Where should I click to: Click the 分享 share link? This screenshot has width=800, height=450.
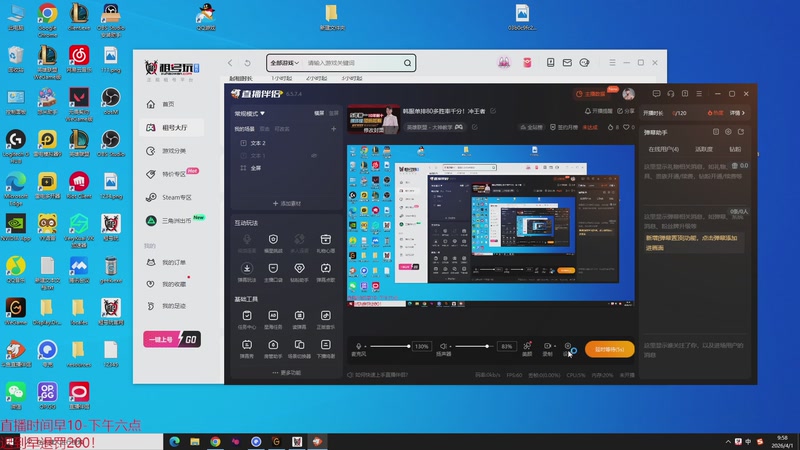(x=626, y=111)
